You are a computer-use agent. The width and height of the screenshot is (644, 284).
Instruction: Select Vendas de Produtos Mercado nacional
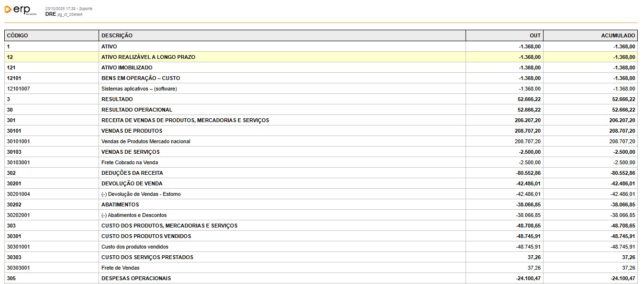point(145,141)
